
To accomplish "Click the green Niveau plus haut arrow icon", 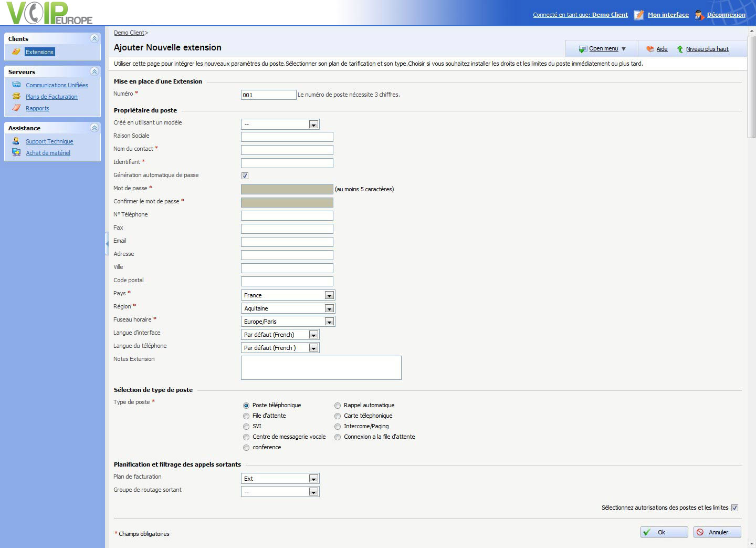I will point(680,49).
